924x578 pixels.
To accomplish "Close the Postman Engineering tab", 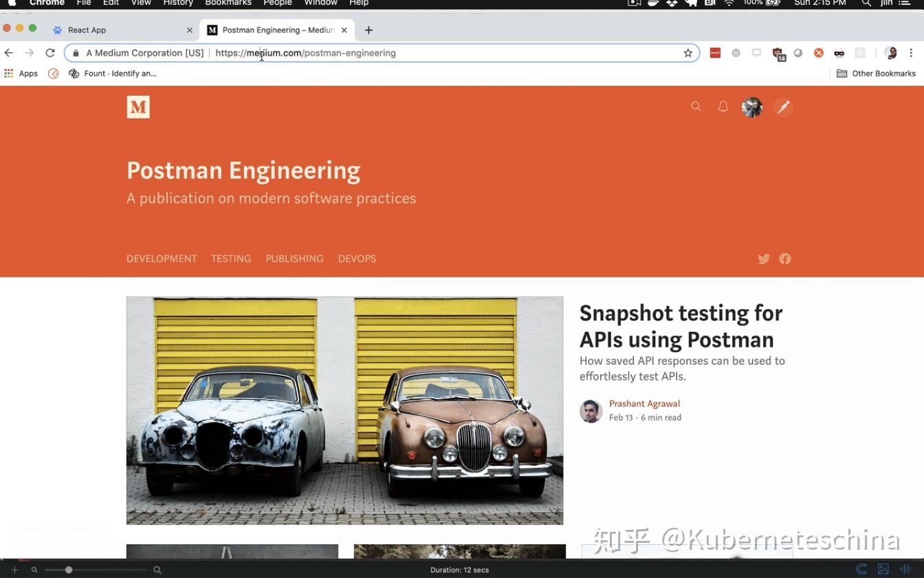I will coord(344,30).
